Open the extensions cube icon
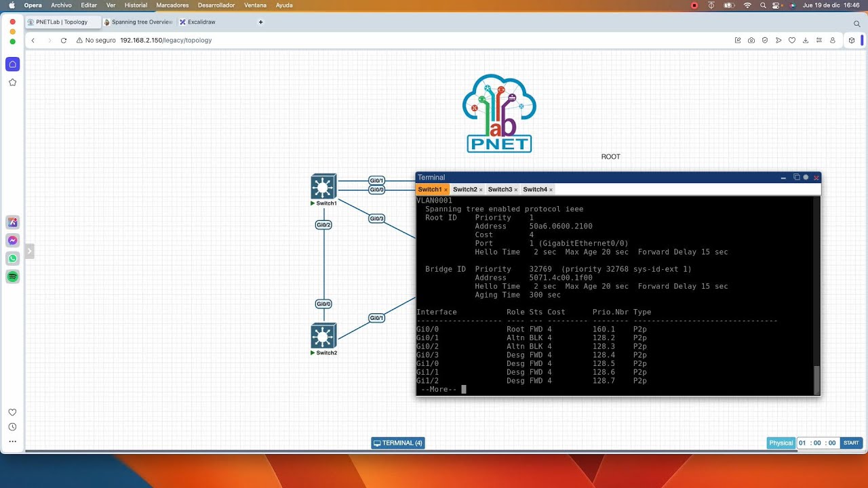The image size is (868, 488). pyautogui.click(x=852, y=40)
